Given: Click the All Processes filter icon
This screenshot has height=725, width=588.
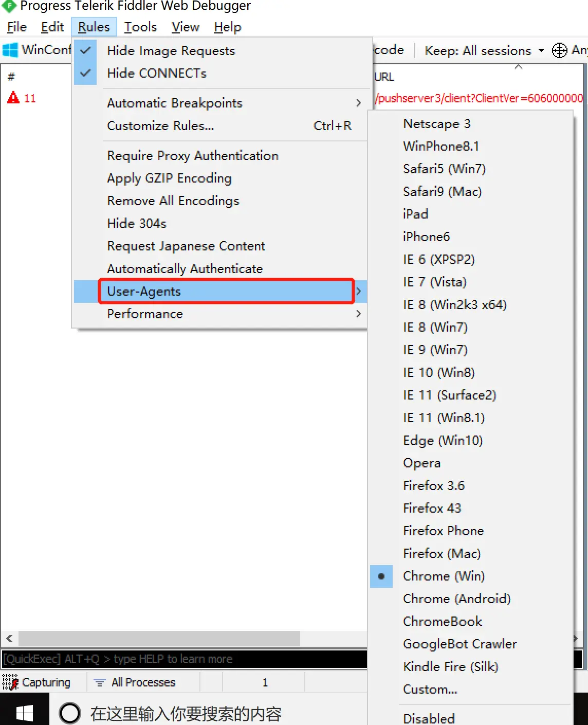Looking at the screenshot, I should point(100,683).
